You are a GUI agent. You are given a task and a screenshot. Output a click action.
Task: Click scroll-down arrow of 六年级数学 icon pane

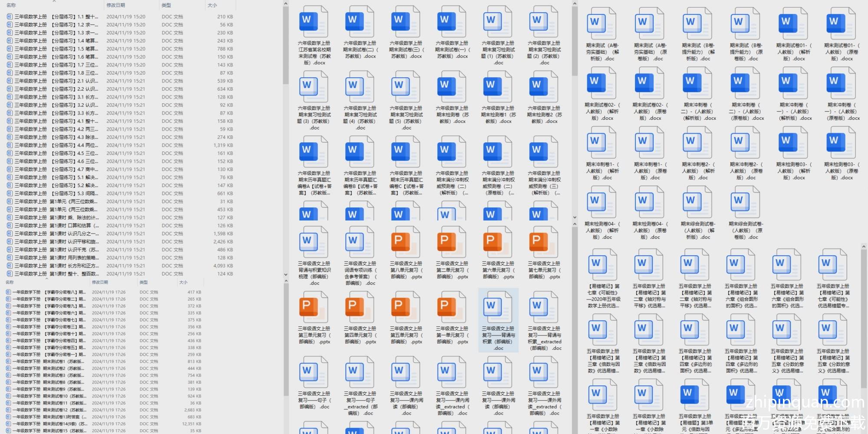click(x=575, y=217)
